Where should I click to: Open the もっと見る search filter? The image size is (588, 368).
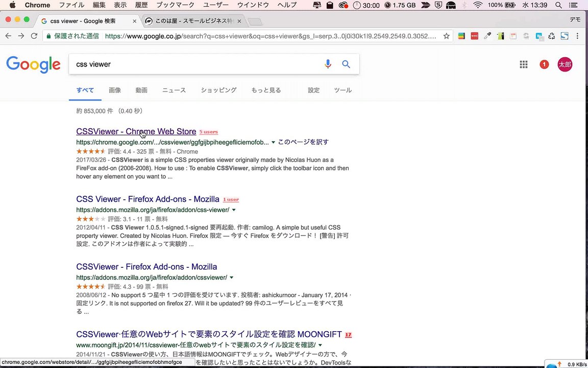click(x=266, y=90)
